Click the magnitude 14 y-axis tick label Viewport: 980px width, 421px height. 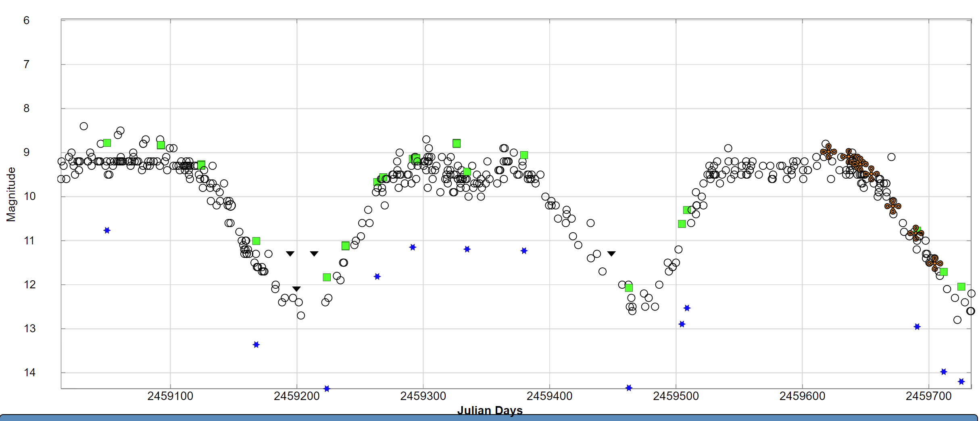(x=29, y=373)
